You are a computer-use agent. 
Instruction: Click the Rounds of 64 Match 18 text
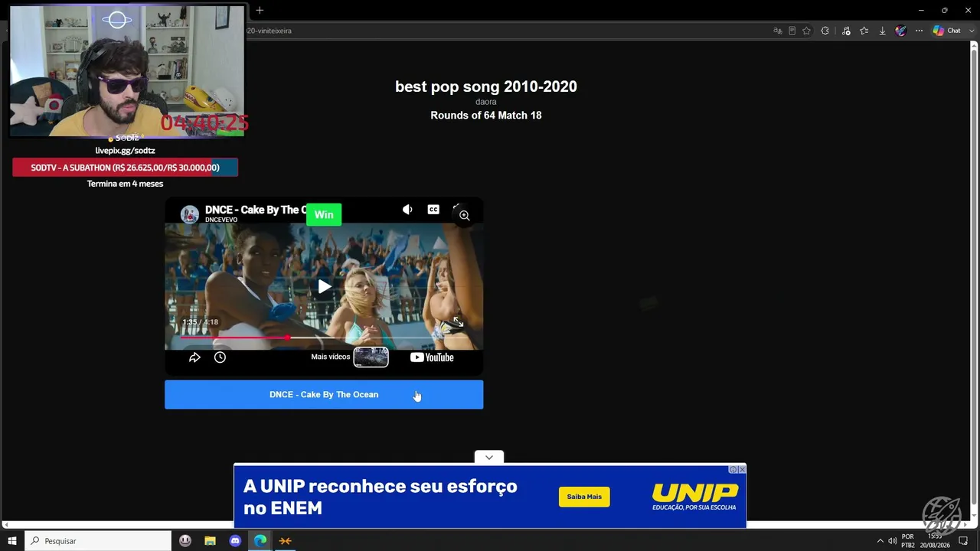[x=486, y=116]
